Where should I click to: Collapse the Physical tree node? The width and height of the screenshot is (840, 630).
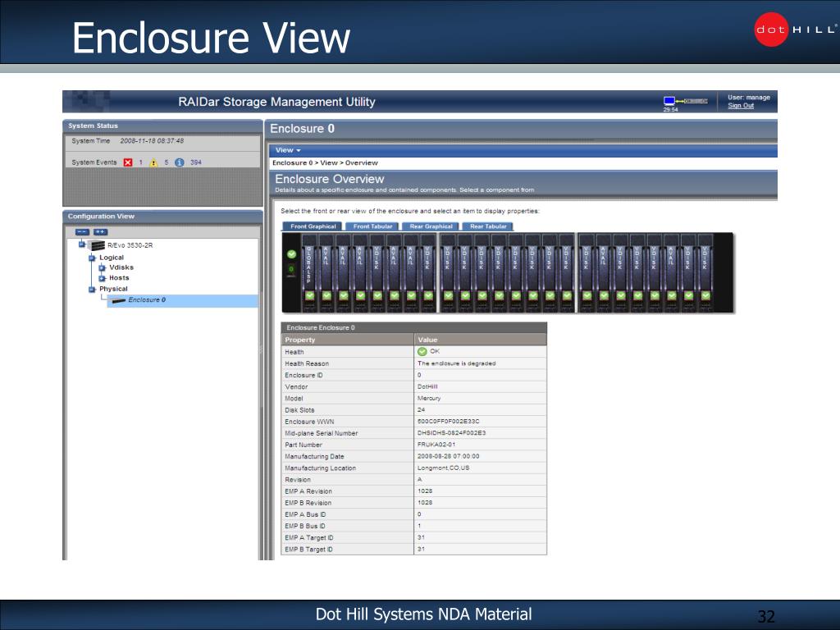tap(92, 290)
